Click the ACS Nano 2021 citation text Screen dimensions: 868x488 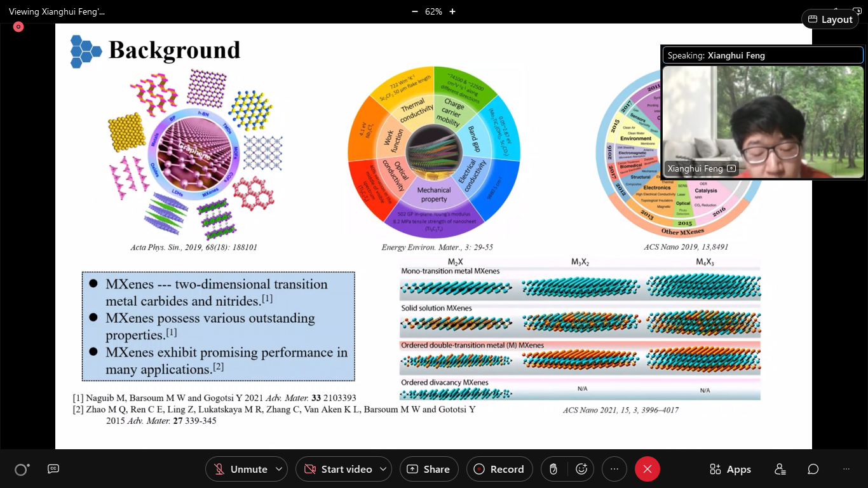coord(621,410)
